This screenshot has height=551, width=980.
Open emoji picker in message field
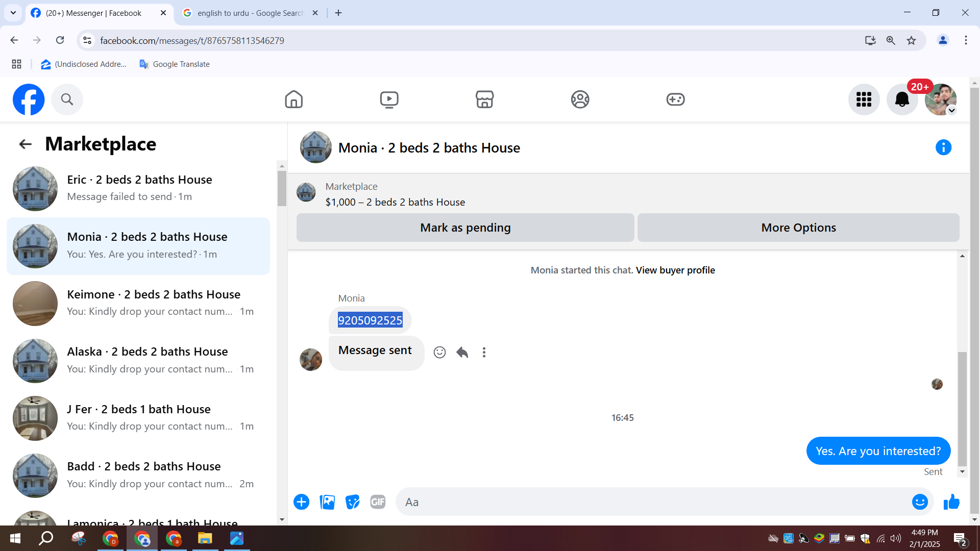pyautogui.click(x=919, y=502)
